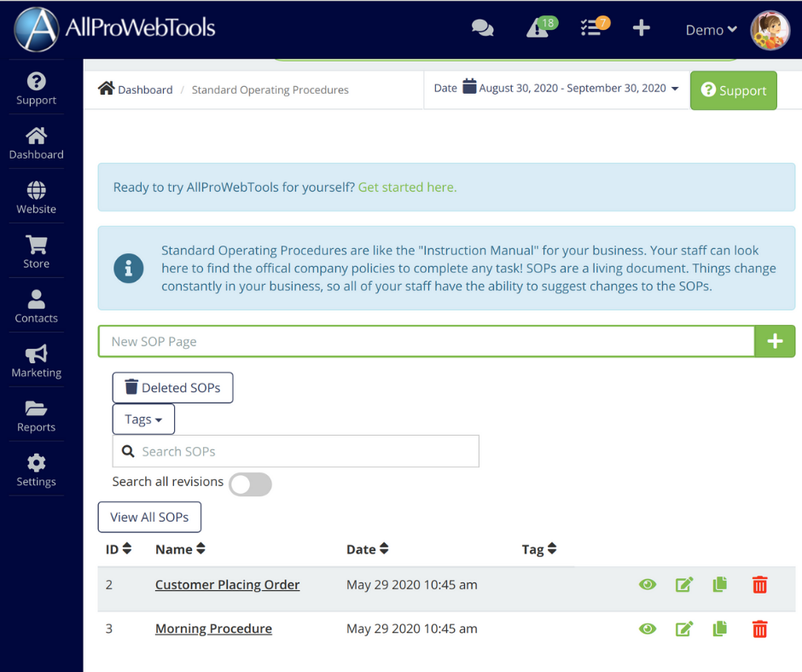This screenshot has width=802, height=672.
Task: Click the plus icon in top bar
Action: point(641,27)
